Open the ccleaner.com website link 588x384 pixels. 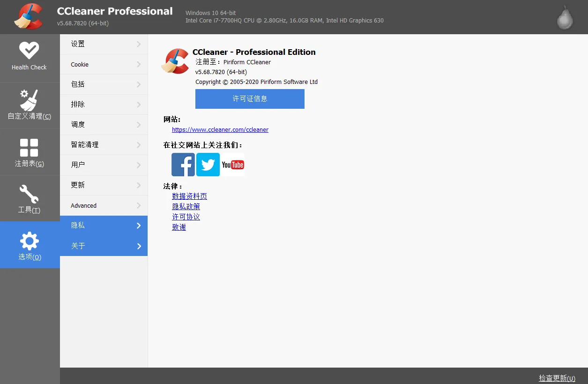(x=220, y=130)
